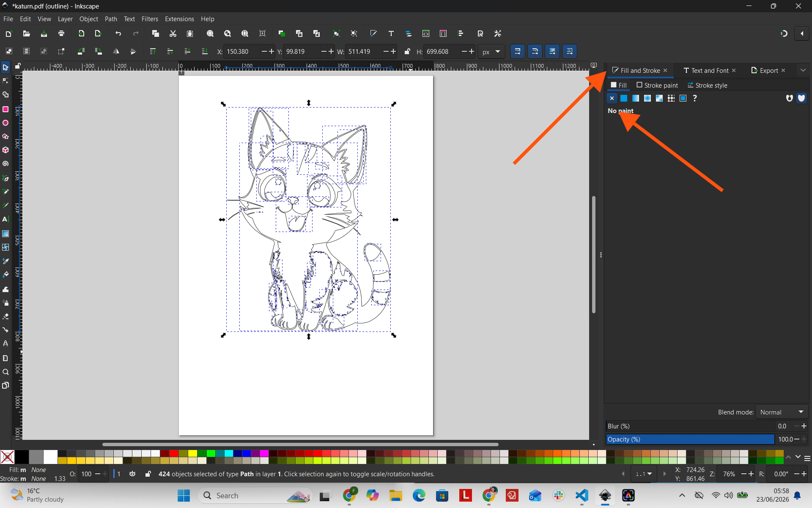Screen dimensions: 812x508
Task: Click the Save document icon
Action: click(x=44, y=33)
